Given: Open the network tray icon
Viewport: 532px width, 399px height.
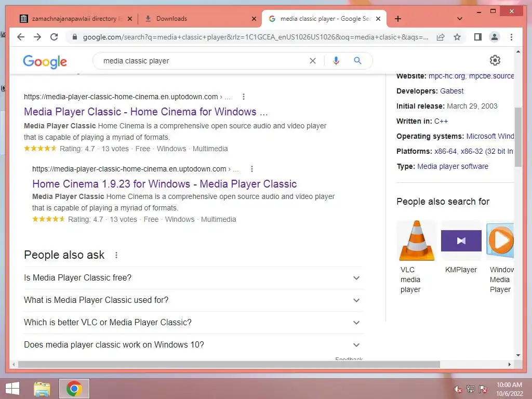Looking at the screenshot, I should (471, 389).
